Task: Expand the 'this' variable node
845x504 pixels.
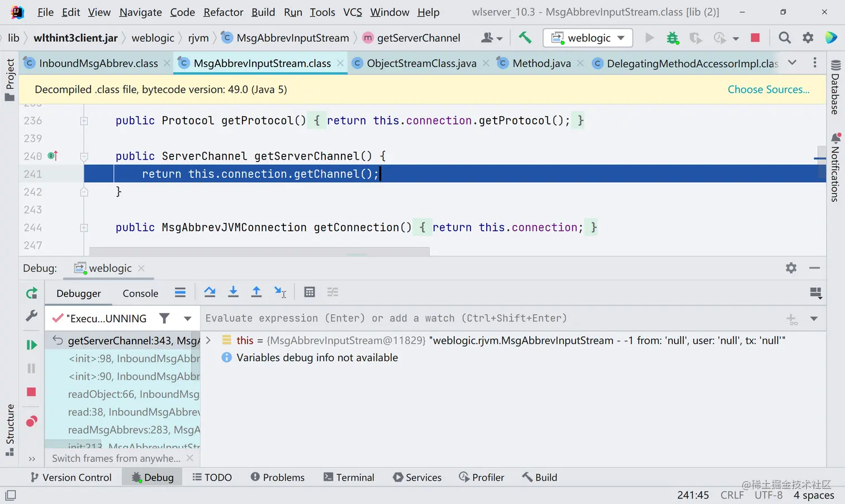Action: (x=208, y=340)
